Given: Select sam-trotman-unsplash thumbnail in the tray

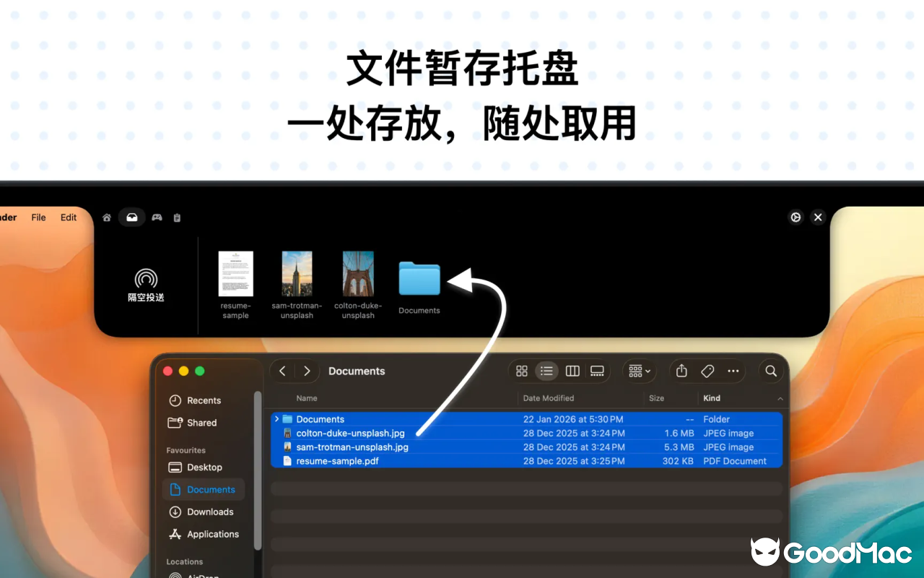Looking at the screenshot, I should (297, 274).
